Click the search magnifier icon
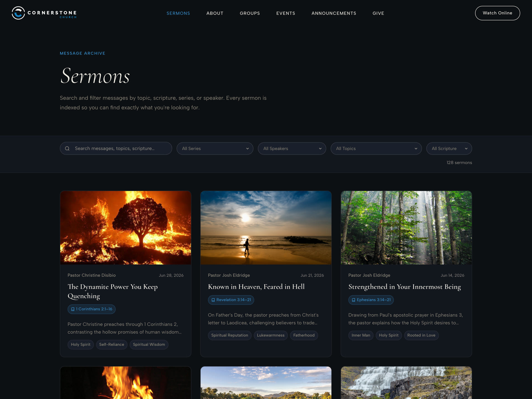 coord(67,149)
